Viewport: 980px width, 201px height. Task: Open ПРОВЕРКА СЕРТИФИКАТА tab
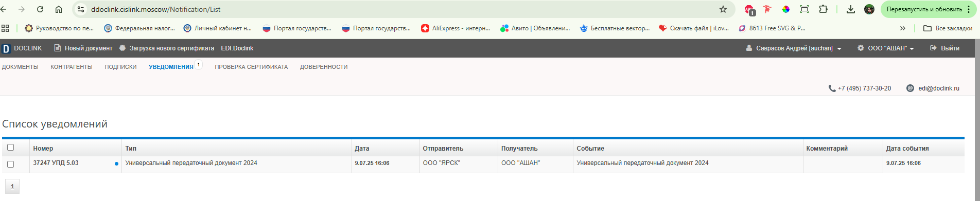(251, 67)
